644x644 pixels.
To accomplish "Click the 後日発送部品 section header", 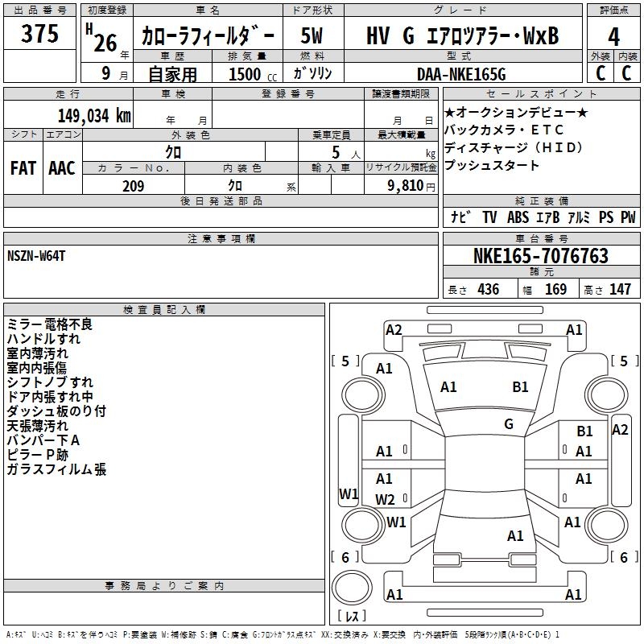I will point(221,200).
